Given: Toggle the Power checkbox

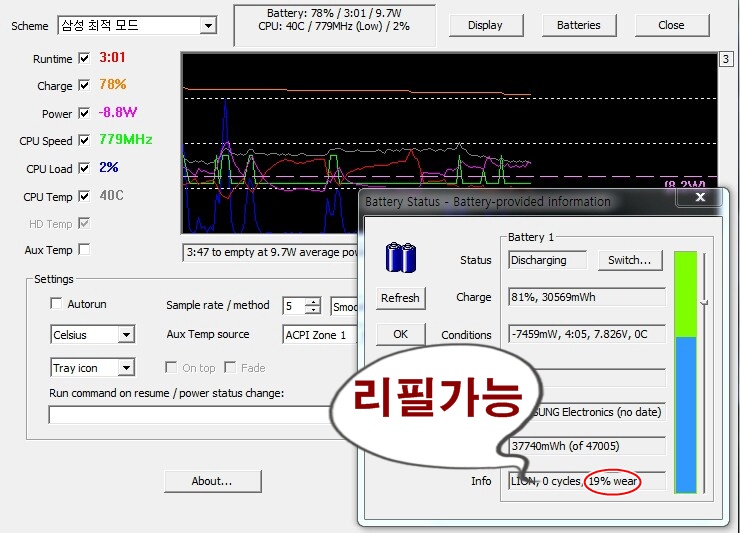Looking at the screenshot, I should (x=84, y=113).
